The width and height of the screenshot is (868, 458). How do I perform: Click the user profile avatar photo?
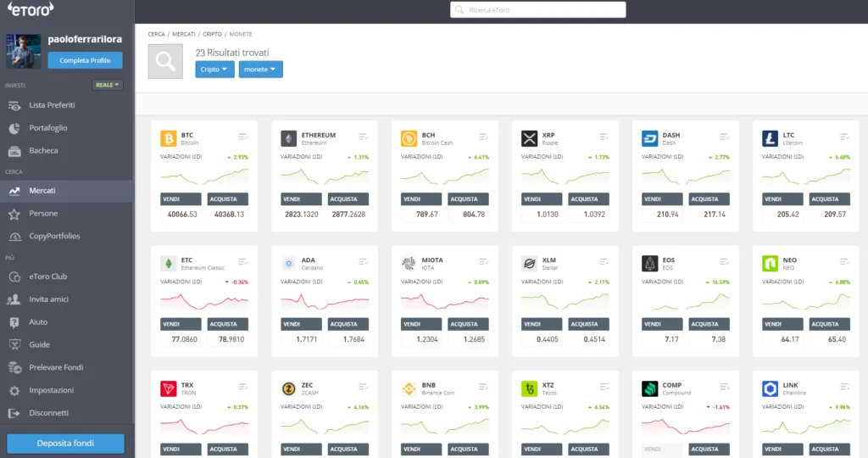click(23, 51)
